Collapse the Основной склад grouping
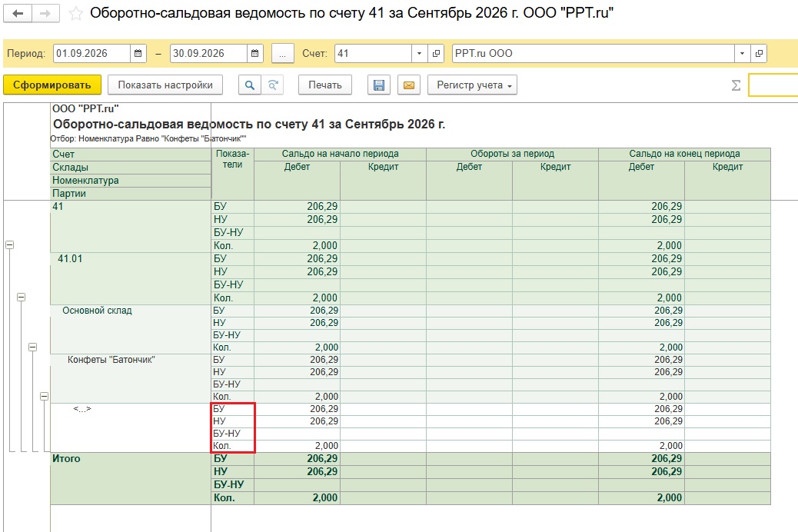Image resolution: width=798 pixels, height=532 pixels. [x=32, y=347]
